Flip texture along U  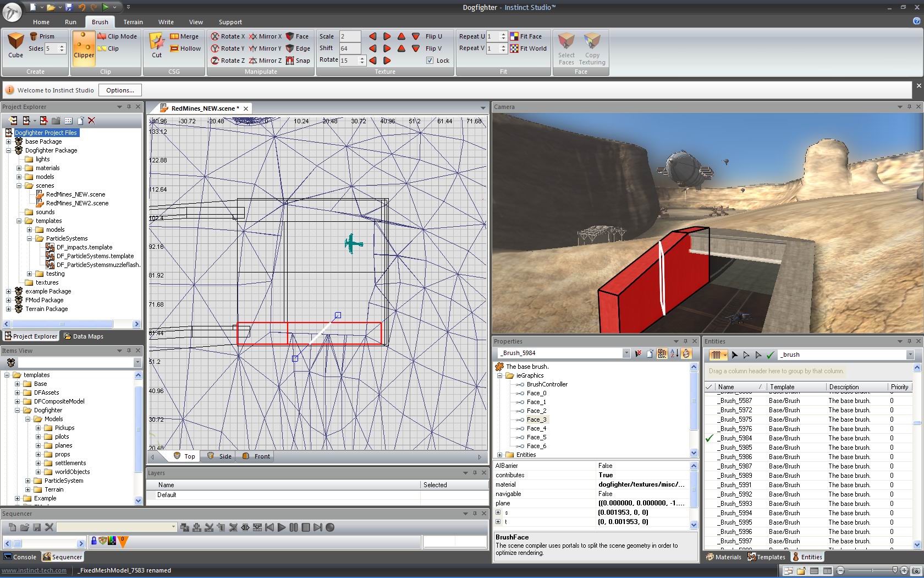click(433, 36)
